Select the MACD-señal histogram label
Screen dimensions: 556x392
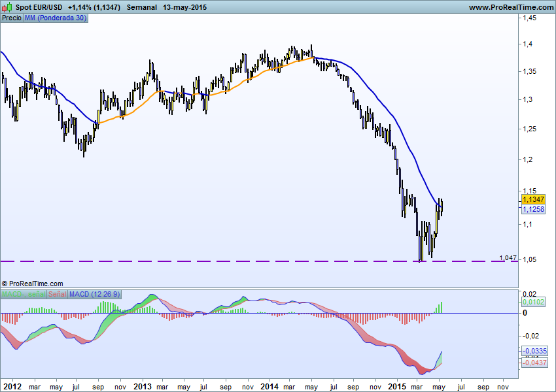pos(24,295)
